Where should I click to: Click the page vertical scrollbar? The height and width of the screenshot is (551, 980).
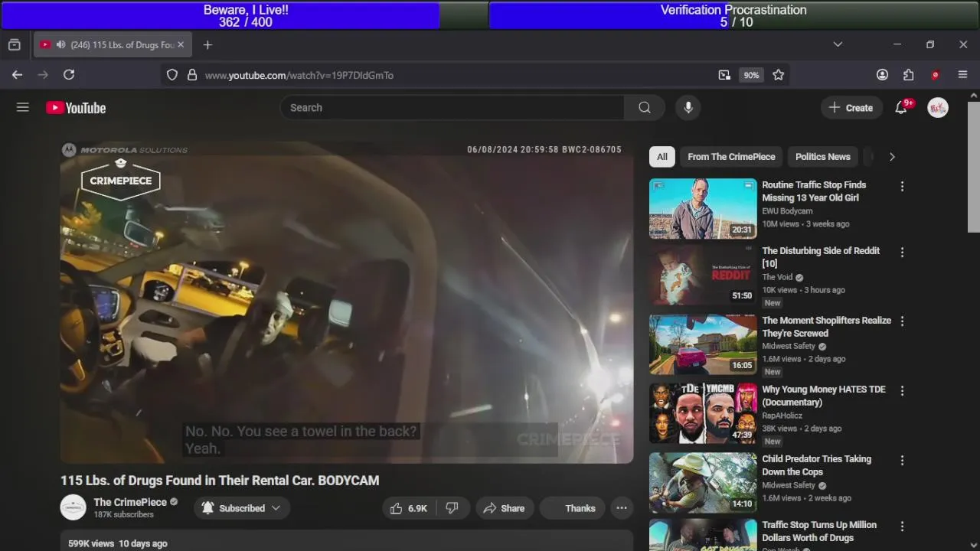pos(974,167)
